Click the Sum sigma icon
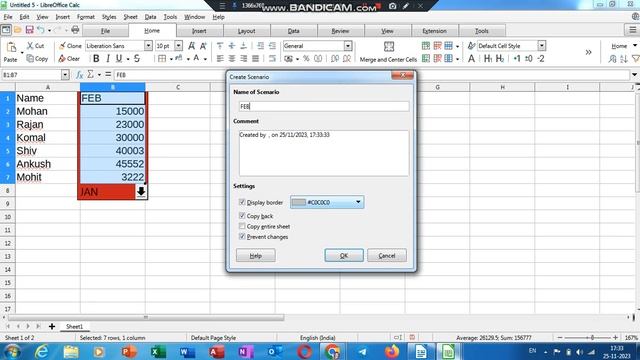Screen dimensions: 640x360 pos(91,75)
